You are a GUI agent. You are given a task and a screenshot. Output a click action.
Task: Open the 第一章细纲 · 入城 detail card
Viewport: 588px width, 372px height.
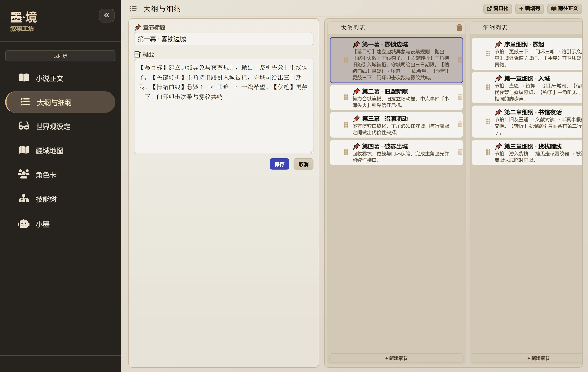click(x=527, y=87)
